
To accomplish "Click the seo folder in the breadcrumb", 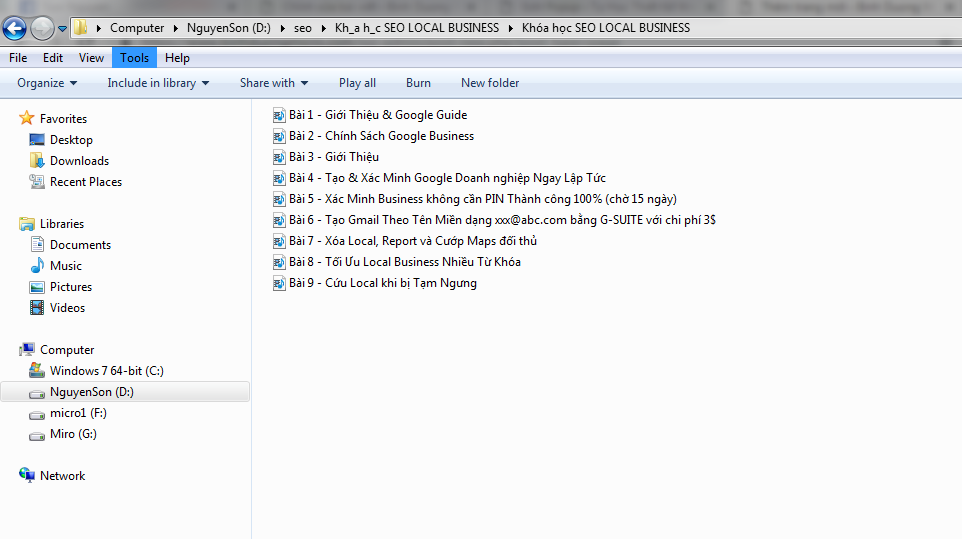I will click(302, 28).
